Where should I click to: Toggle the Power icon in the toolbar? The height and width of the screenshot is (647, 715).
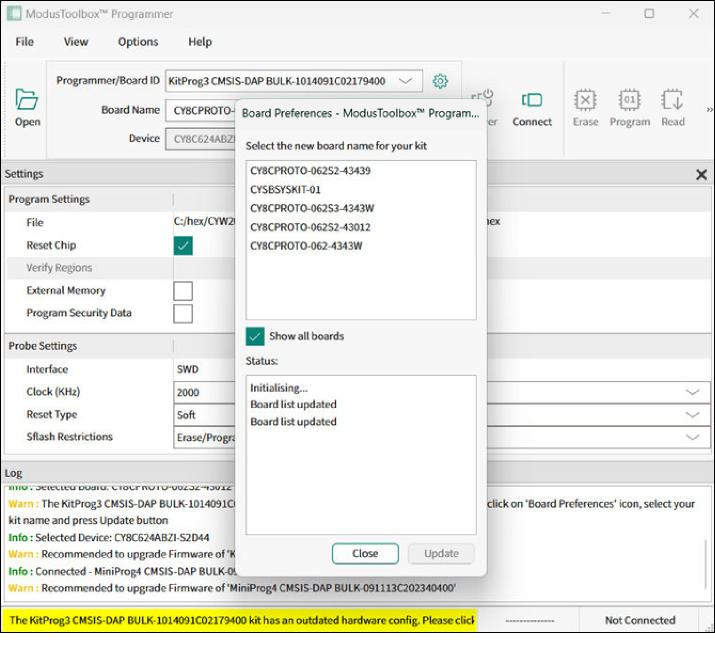486,109
